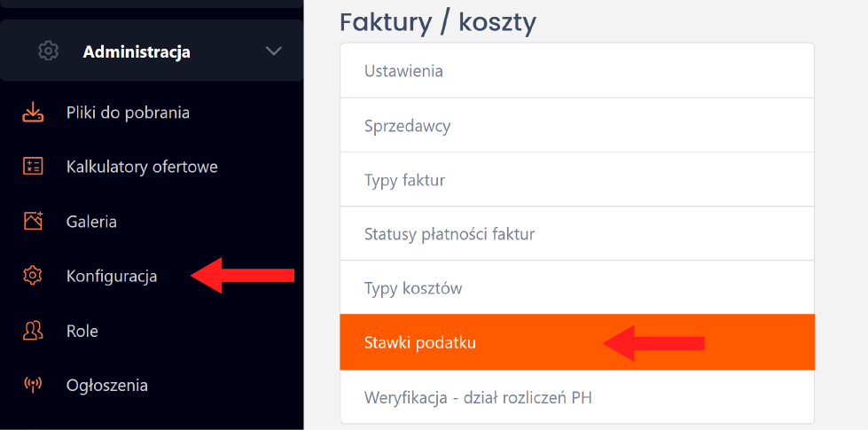This screenshot has height=430, width=868.
Task: Open the Role sidebar entry
Action: [82, 331]
